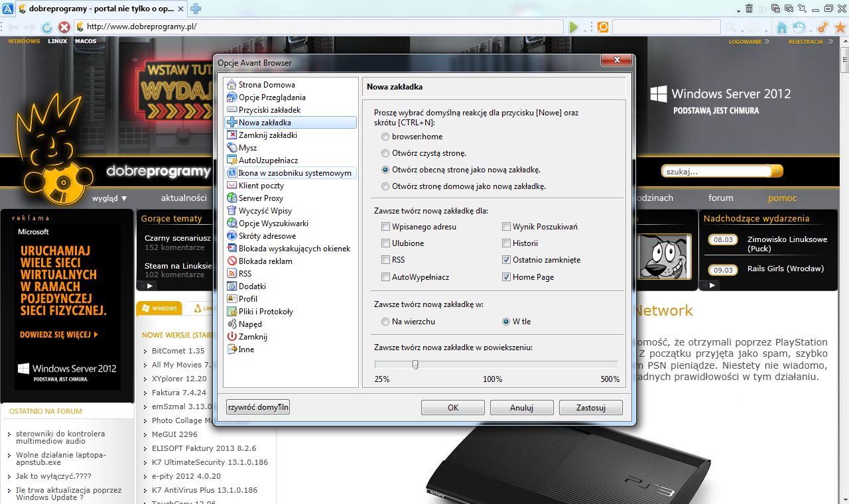Select Strona Domowa in options list
The height and width of the screenshot is (504, 849).
[267, 85]
